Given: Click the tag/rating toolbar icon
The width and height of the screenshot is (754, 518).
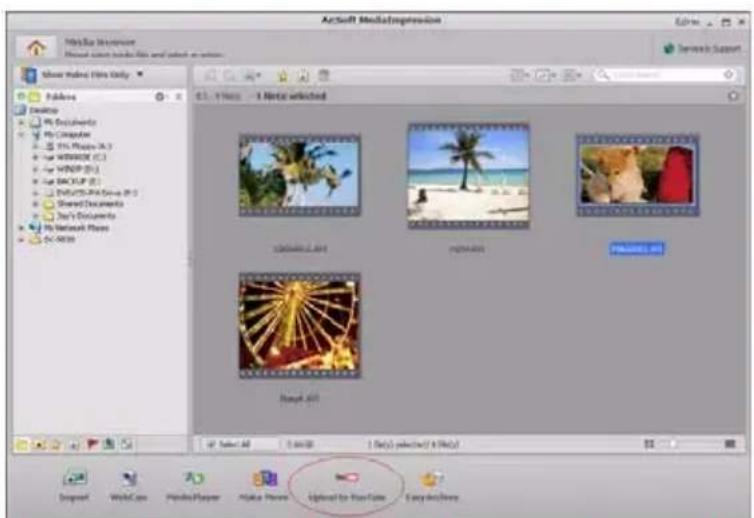Looking at the screenshot, I should (304, 76).
